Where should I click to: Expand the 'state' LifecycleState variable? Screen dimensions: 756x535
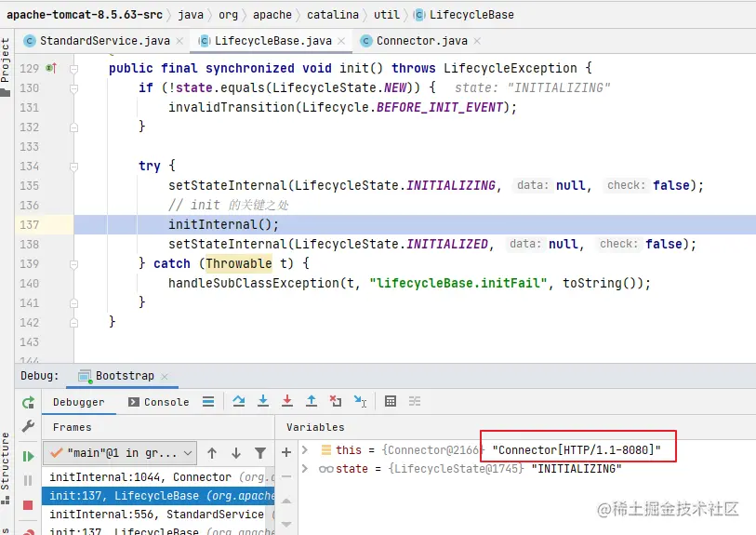[305, 468]
